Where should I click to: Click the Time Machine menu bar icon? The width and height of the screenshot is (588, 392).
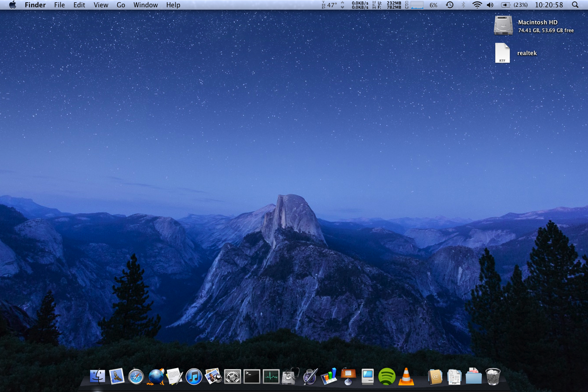coord(450,5)
